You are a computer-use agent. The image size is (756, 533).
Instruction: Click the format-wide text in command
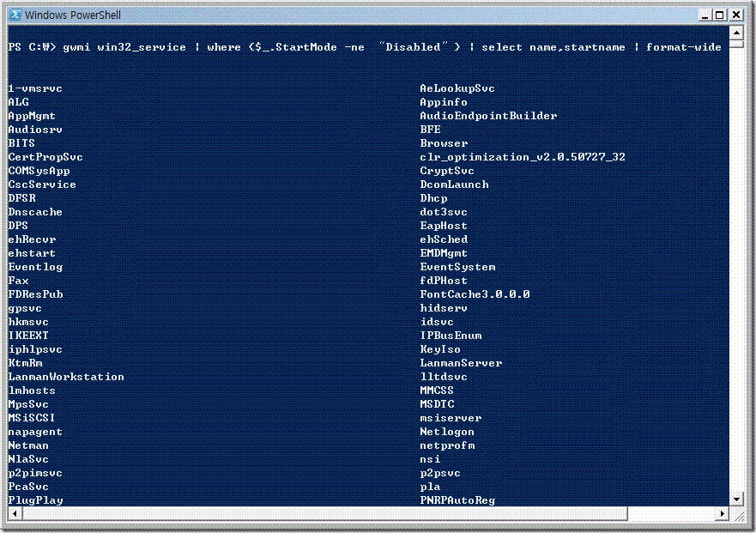pyautogui.click(x=684, y=47)
